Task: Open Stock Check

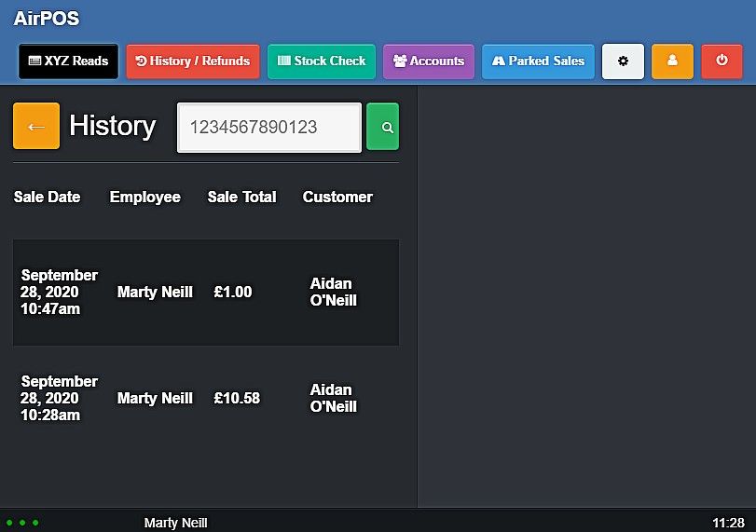Action: click(322, 61)
